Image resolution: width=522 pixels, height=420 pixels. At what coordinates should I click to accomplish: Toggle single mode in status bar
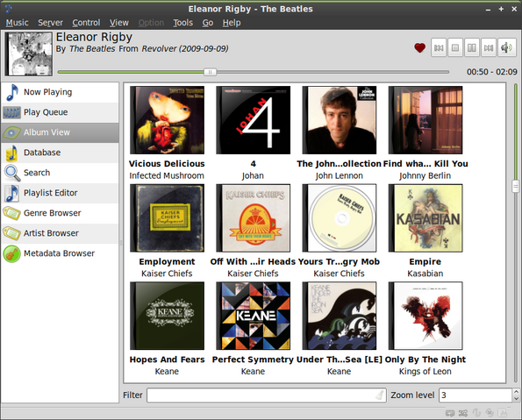(x=476, y=413)
